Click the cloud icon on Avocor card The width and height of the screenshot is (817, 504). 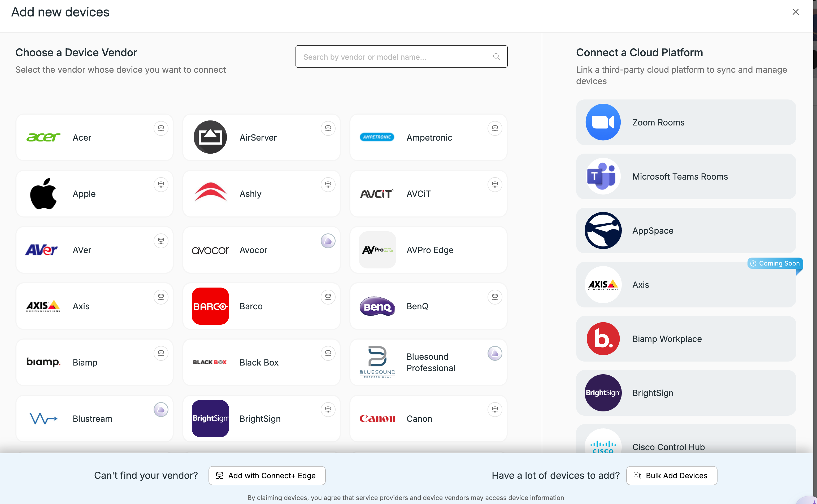point(328,241)
